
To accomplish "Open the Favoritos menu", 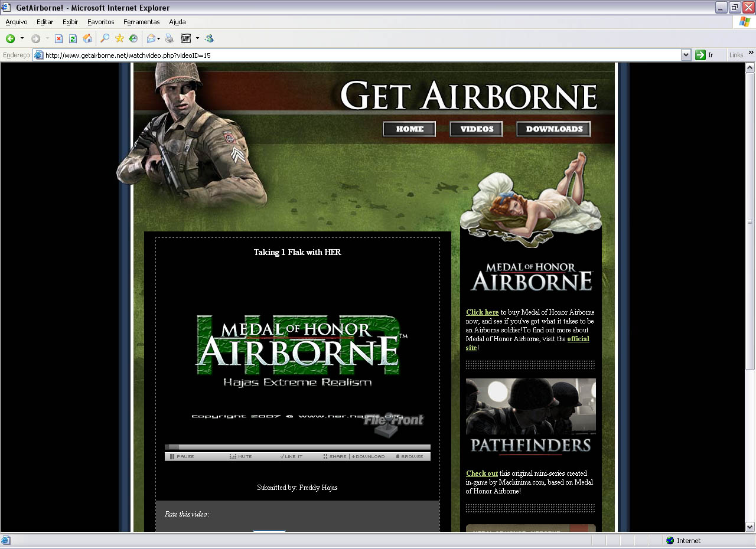I will point(100,22).
